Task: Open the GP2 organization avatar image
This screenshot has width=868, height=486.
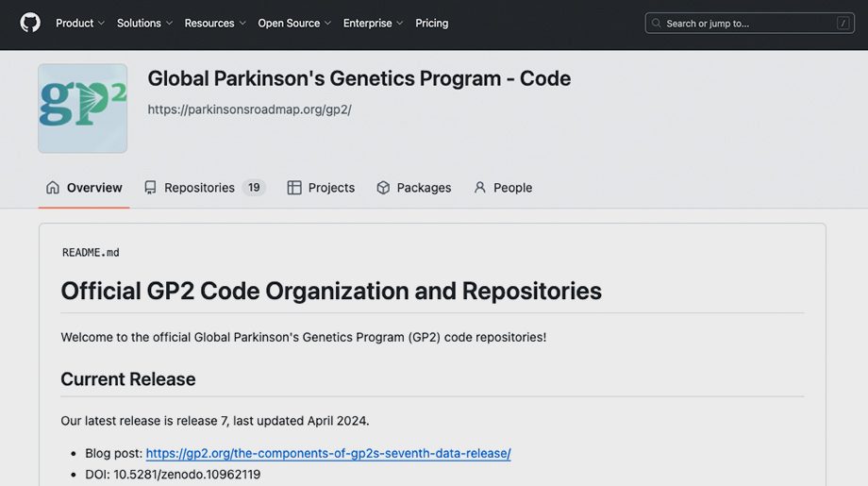Action: click(x=83, y=109)
